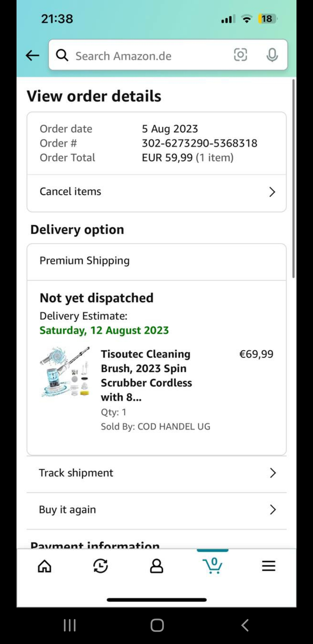The height and width of the screenshot is (644, 313).
Task: Open the account profile tab icon
Action: pos(156,566)
